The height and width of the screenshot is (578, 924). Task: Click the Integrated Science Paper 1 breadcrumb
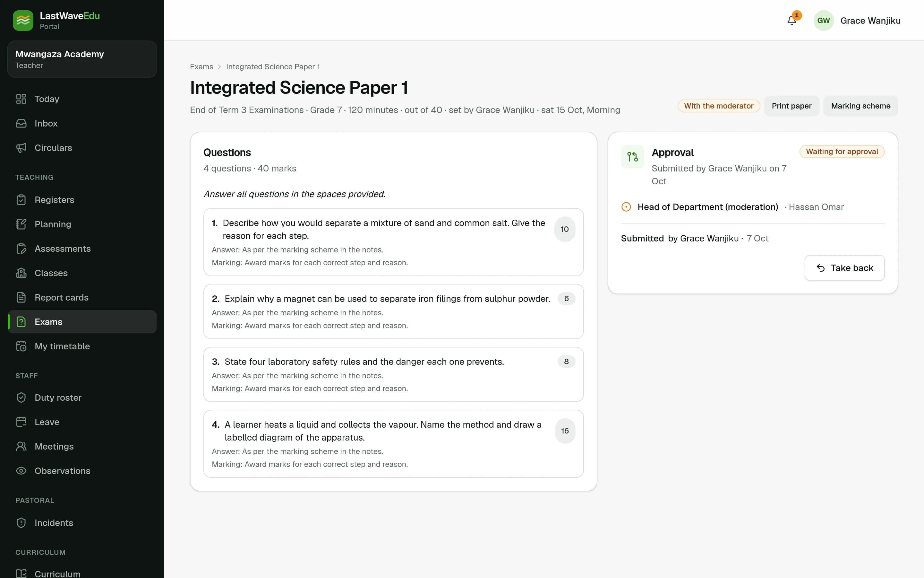pyautogui.click(x=273, y=67)
